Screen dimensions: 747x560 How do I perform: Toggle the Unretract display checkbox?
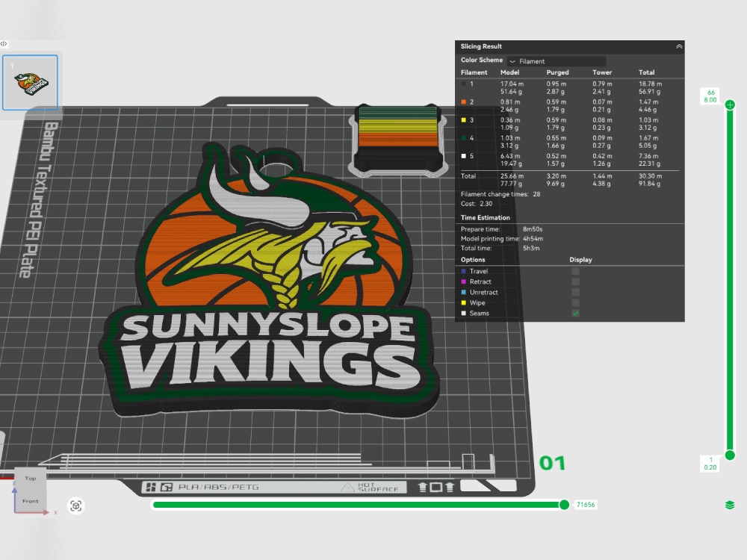575,292
